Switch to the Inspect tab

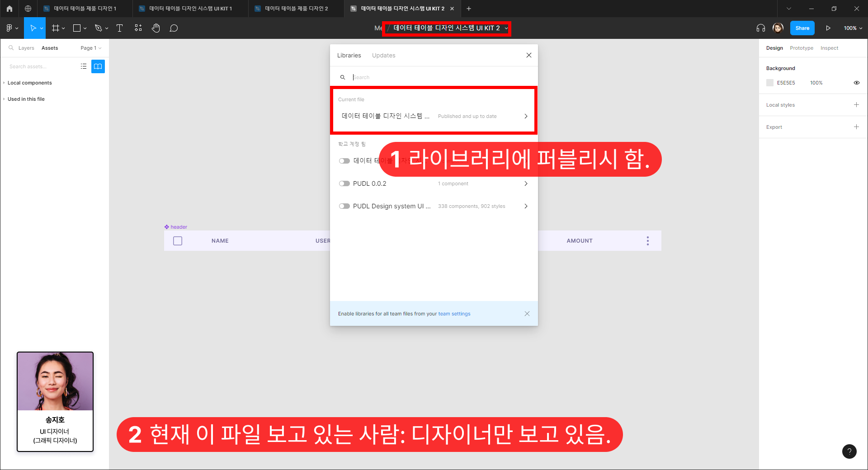coord(829,48)
